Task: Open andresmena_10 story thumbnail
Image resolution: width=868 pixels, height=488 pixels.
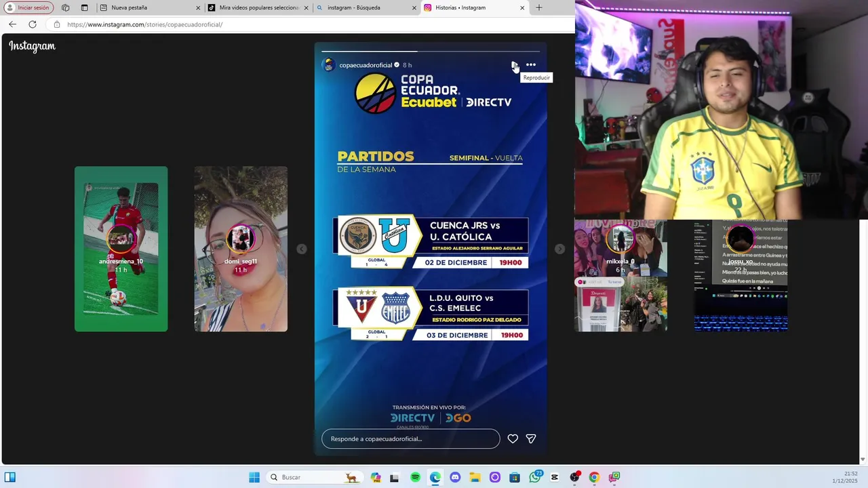Action: (x=121, y=249)
